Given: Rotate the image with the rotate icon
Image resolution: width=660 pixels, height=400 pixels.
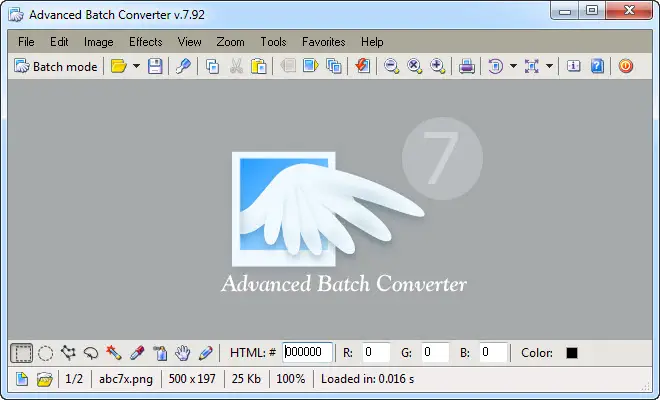Looking at the screenshot, I should coord(495,66).
